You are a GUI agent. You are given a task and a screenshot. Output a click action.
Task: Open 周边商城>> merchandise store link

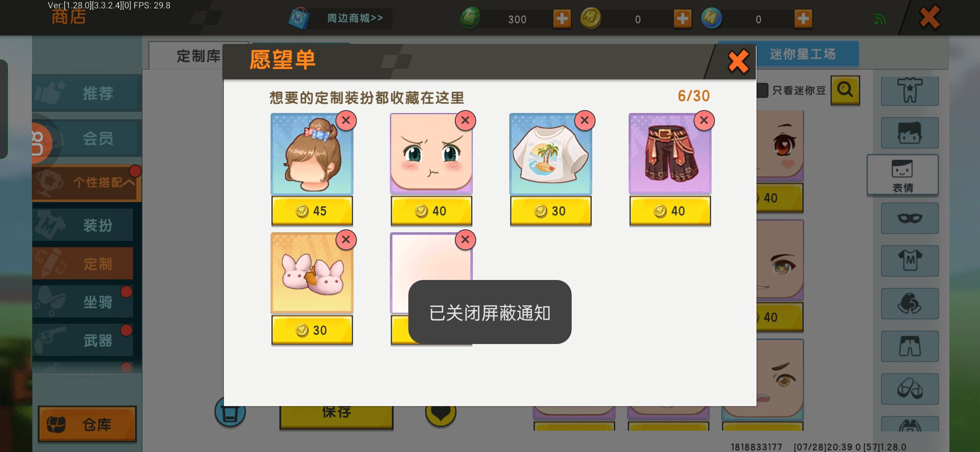tap(354, 18)
